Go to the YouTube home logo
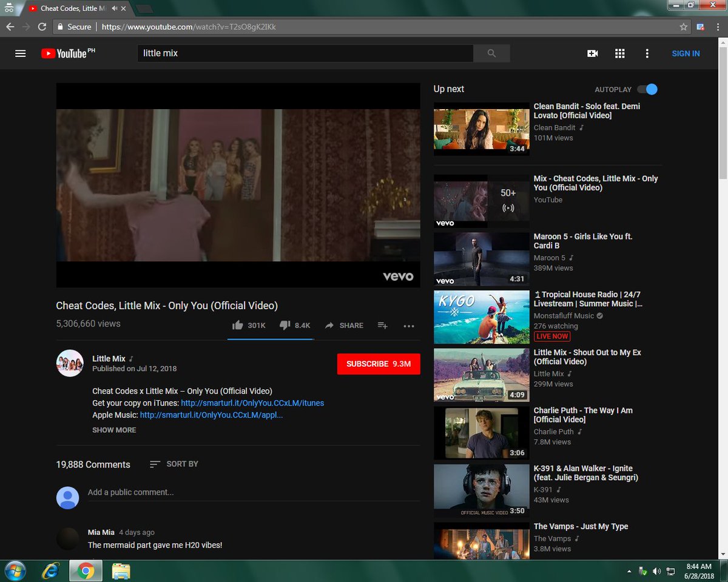 68,53
